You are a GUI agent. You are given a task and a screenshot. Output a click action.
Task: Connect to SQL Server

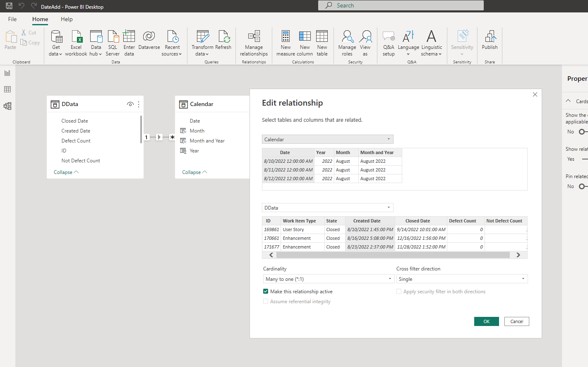113,43
